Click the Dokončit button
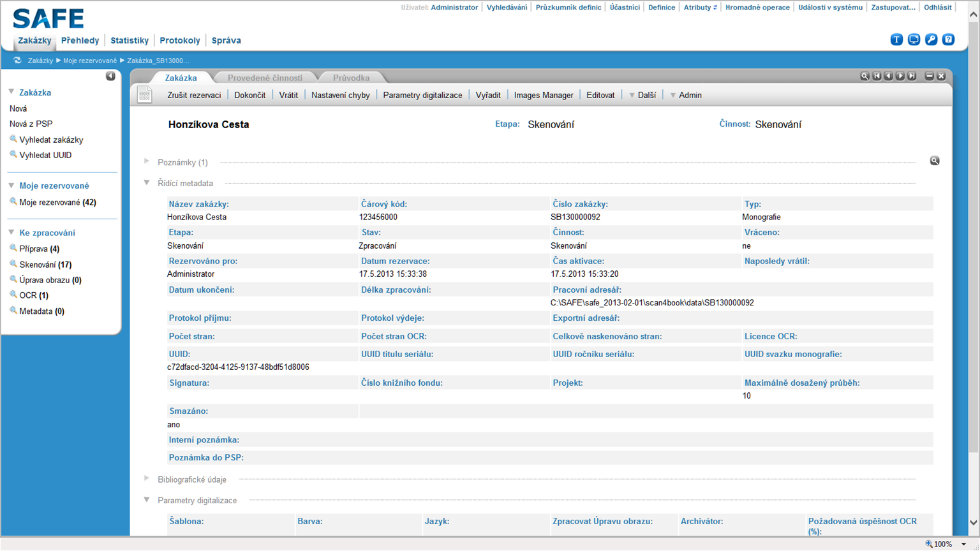The image size is (980, 551). tap(250, 95)
